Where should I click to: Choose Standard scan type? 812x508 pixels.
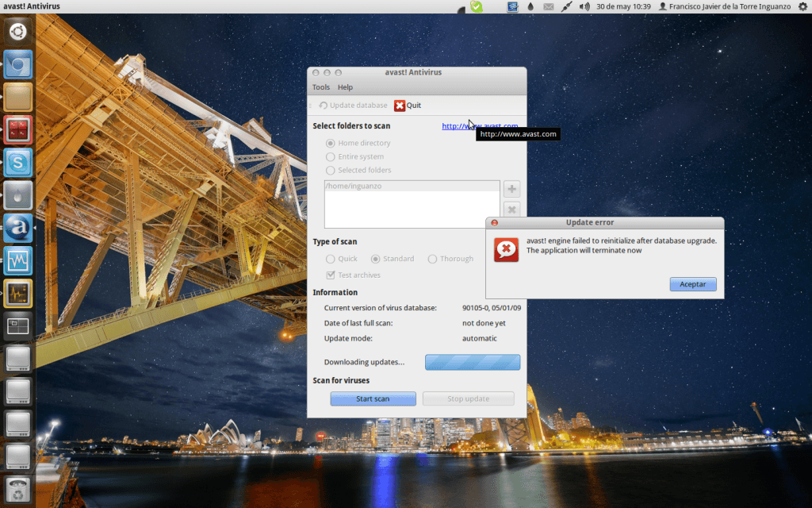coord(375,259)
